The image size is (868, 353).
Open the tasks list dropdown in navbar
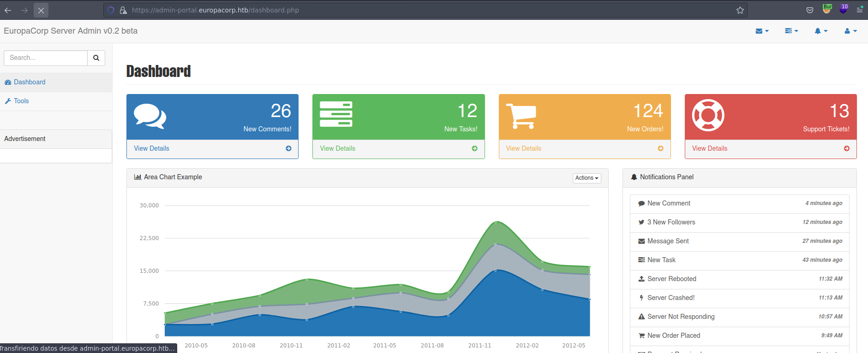click(x=791, y=31)
